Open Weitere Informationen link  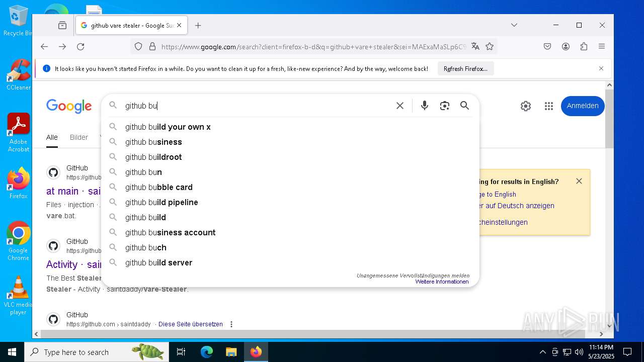442,282
